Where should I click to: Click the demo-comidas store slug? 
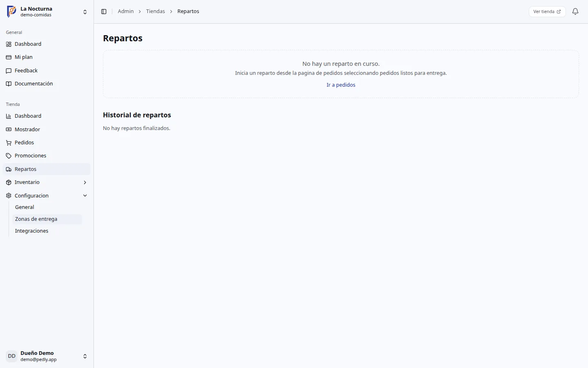[x=36, y=15]
